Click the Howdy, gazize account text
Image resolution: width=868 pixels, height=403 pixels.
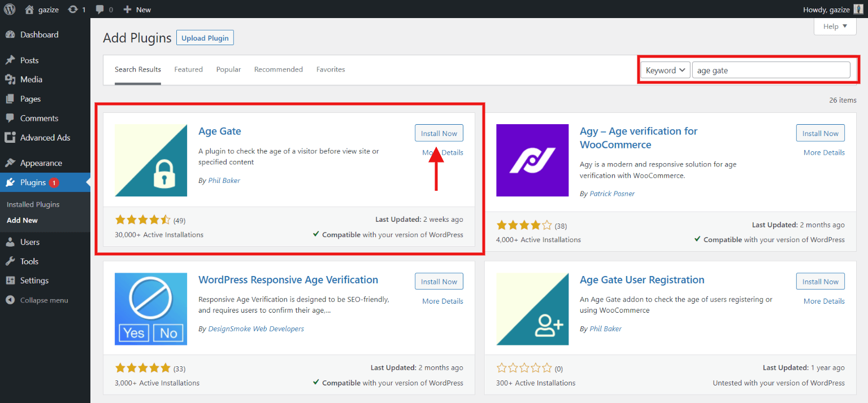pyautogui.click(x=826, y=9)
